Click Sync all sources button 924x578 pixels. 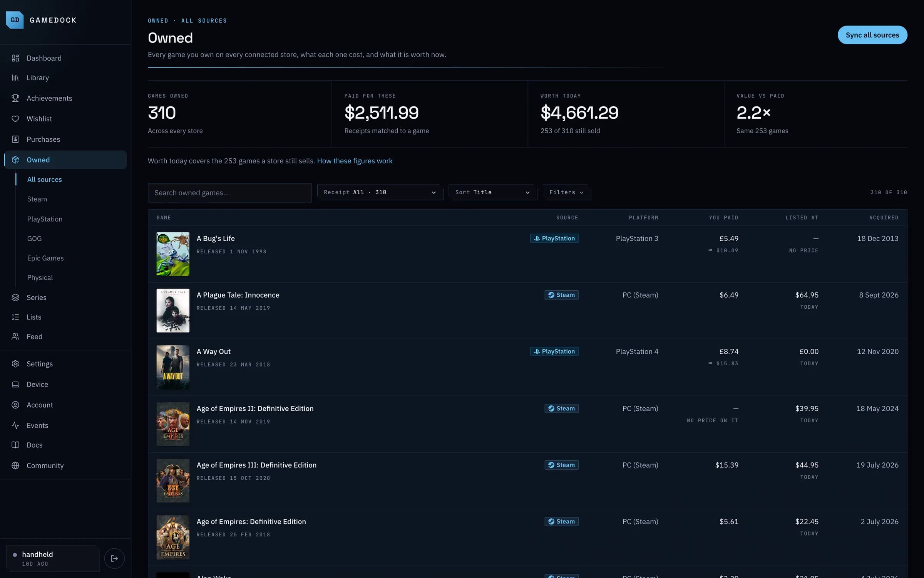872,35
